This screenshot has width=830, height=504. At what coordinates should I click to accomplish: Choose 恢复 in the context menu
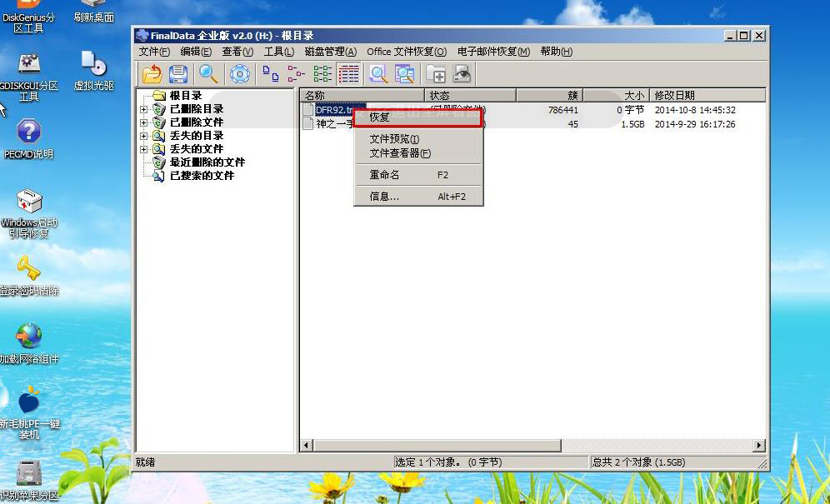(x=418, y=117)
